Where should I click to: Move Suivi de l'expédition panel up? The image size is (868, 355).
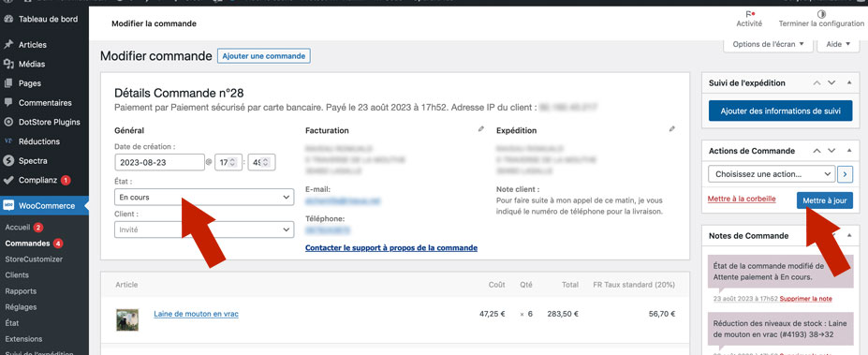click(x=817, y=83)
